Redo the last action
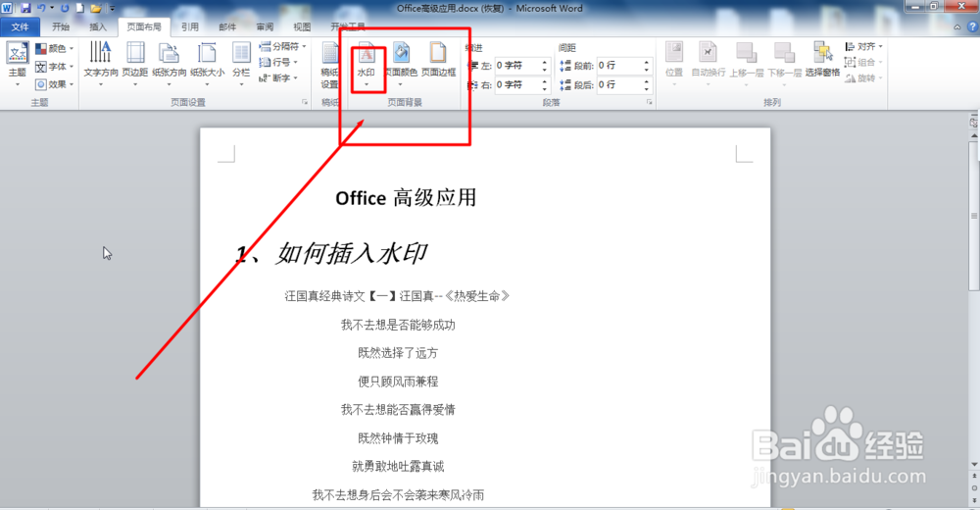Screen dimensions: 980x510 pos(65,8)
